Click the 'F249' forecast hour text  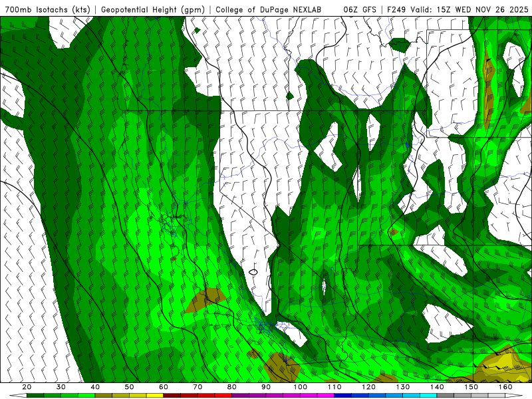coord(397,10)
